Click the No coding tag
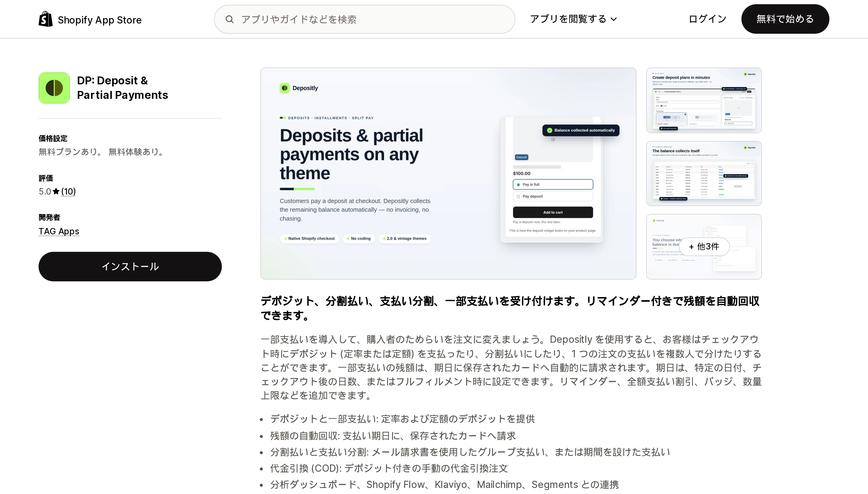Screen dimensions: 868x494 coord(358,239)
